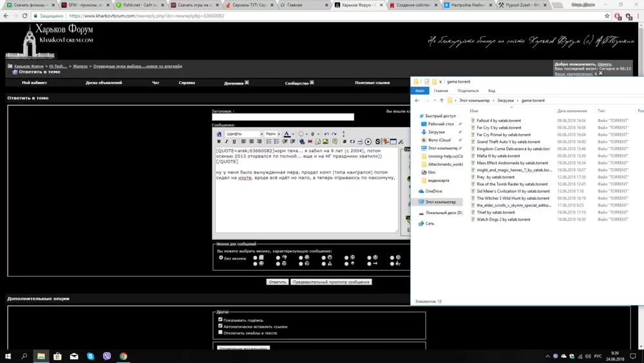Open the font size dropdown

tap(273, 134)
